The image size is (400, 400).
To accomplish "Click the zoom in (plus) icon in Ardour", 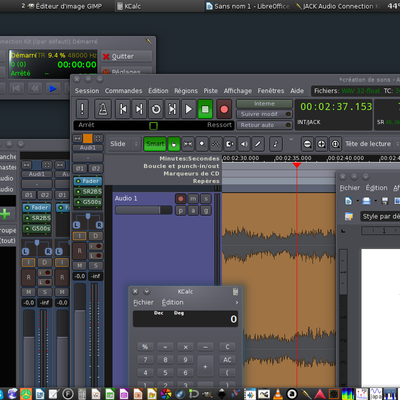I will (x=321, y=144).
